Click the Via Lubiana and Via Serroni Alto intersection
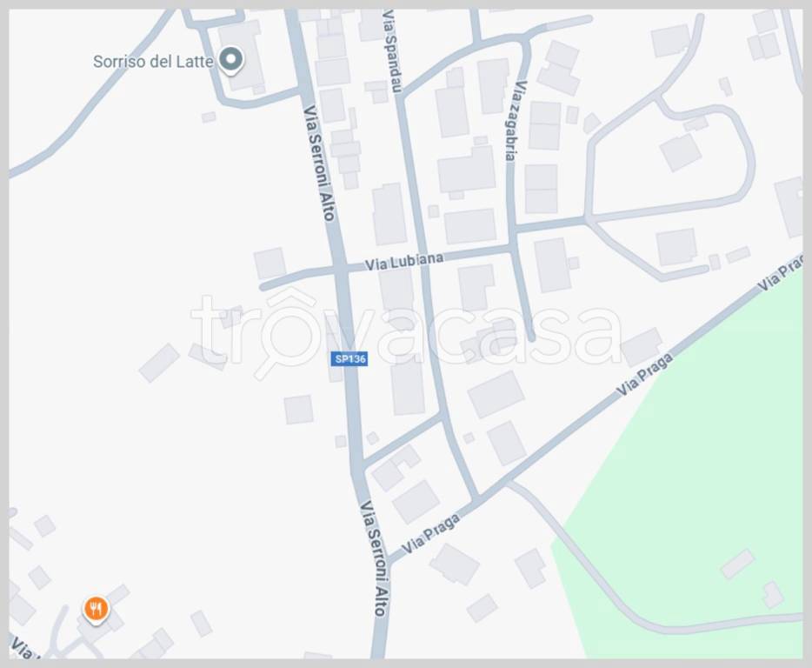 tap(342, 270)
